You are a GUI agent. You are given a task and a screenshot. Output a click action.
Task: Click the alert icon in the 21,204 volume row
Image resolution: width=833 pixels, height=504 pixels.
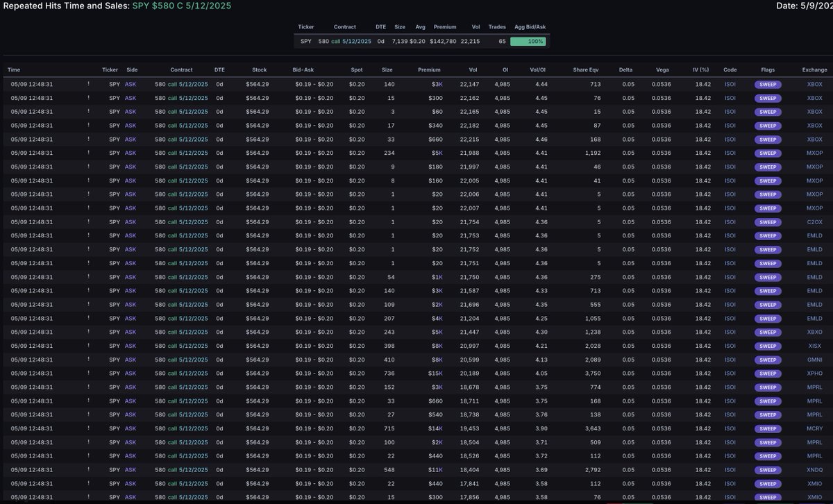coord(88,318)
